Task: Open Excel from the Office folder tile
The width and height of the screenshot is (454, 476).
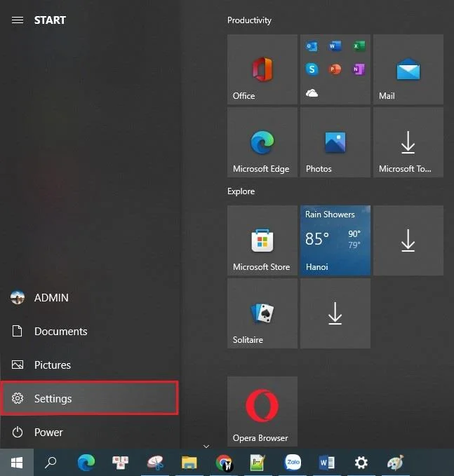Action: coord(359,46)
